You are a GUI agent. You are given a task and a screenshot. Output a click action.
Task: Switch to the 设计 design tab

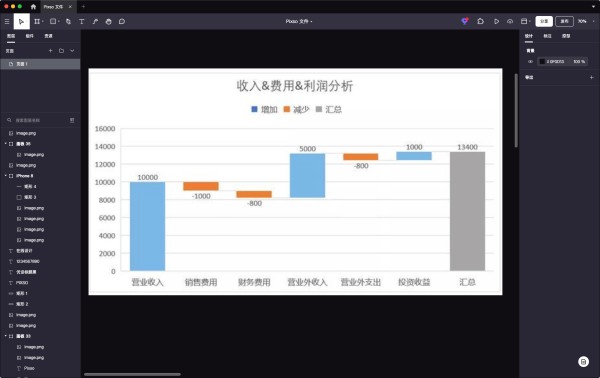[x=529, y=36]
